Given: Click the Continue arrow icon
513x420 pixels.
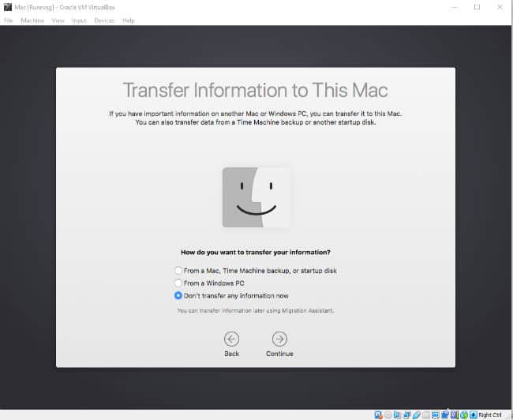Looking at the screenshot, I should 279,339.
